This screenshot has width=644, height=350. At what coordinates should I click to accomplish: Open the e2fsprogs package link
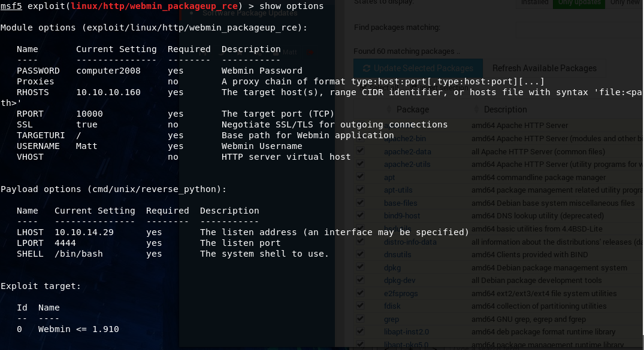point(401,294)
